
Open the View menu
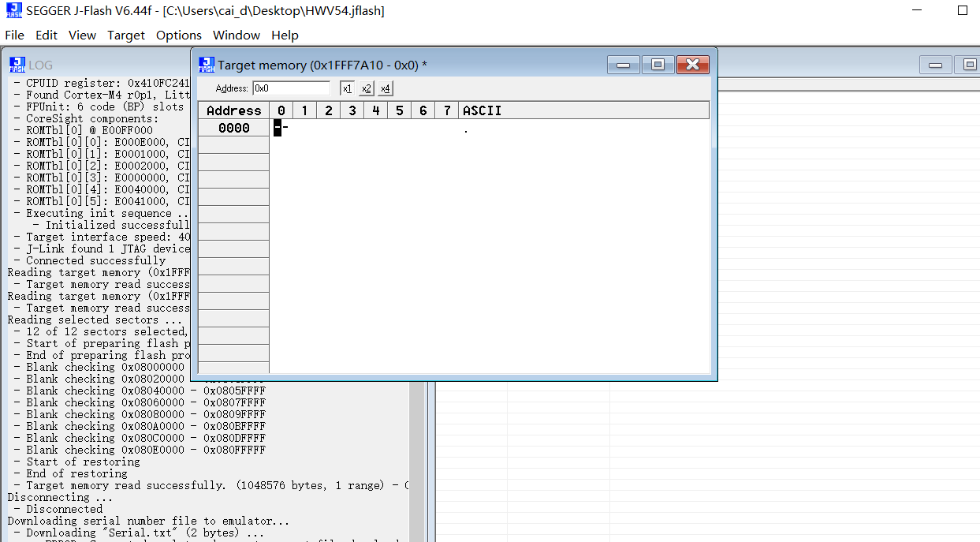(x=82, y=35)
